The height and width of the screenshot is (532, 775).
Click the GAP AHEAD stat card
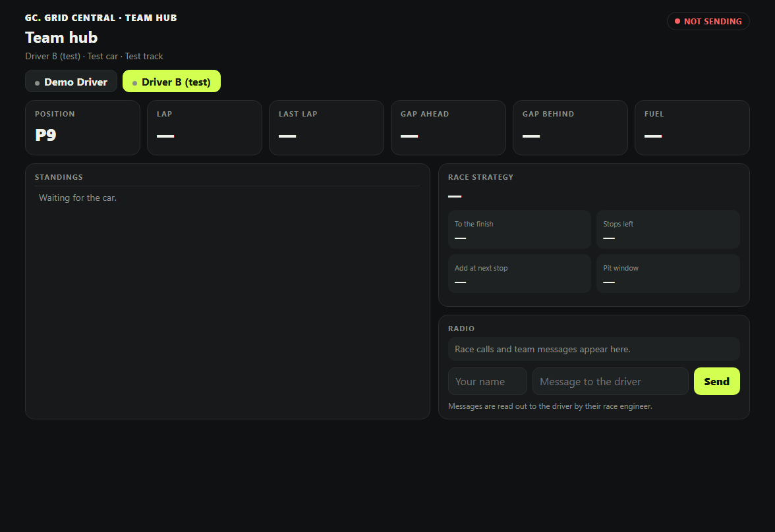[448, 128]
